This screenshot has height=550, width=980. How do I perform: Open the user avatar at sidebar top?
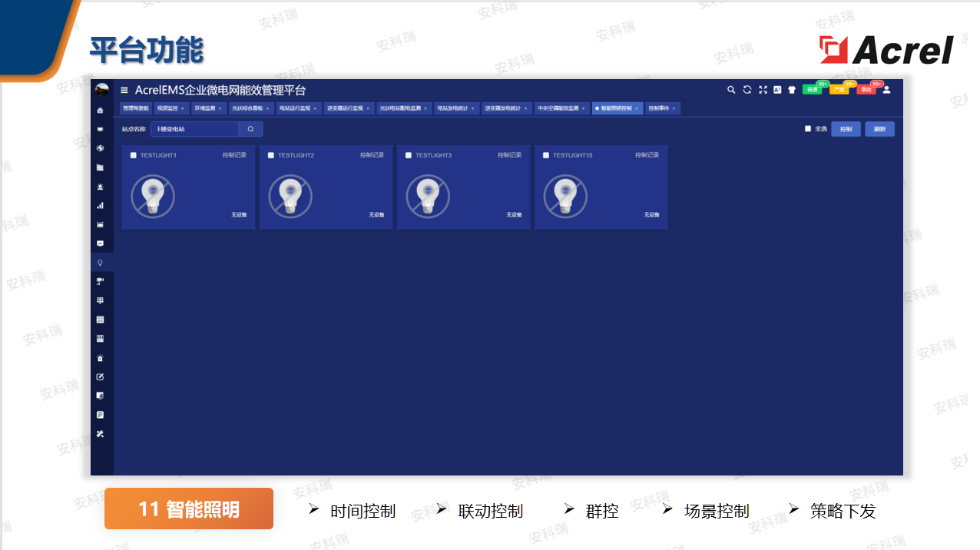(x=101, y=90)
